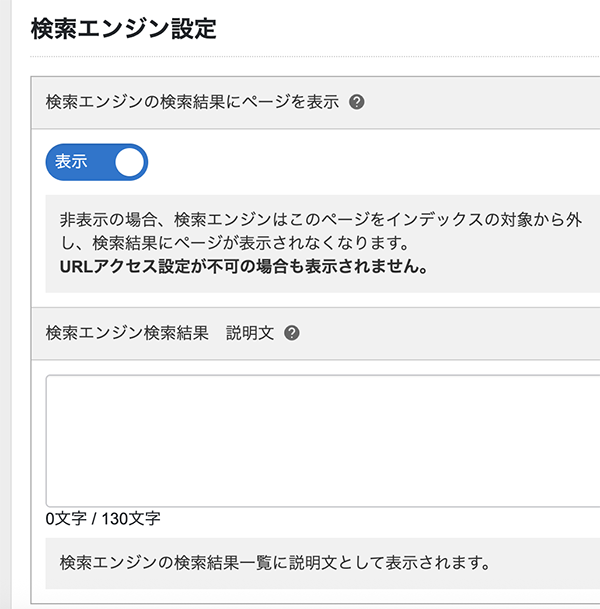Click the 検索エンジン設定 heading
This screenshot has height=609, width=600.
[123, 28]
